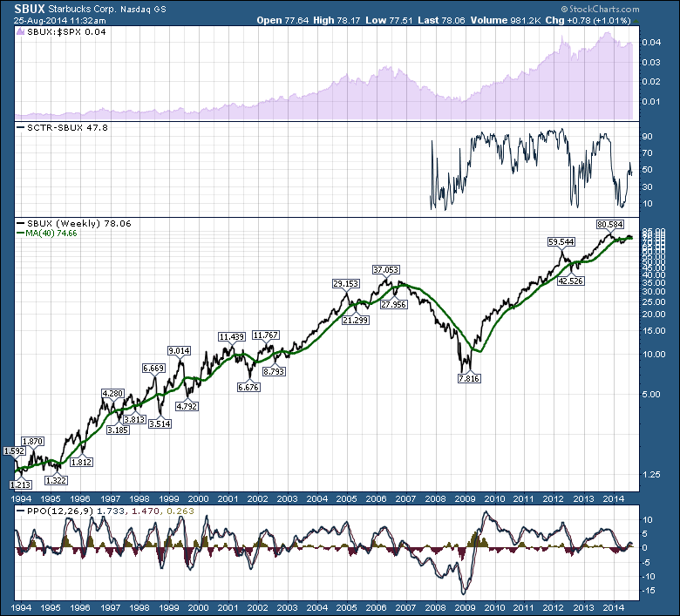Click the High 78.17 value

[337, 20]
